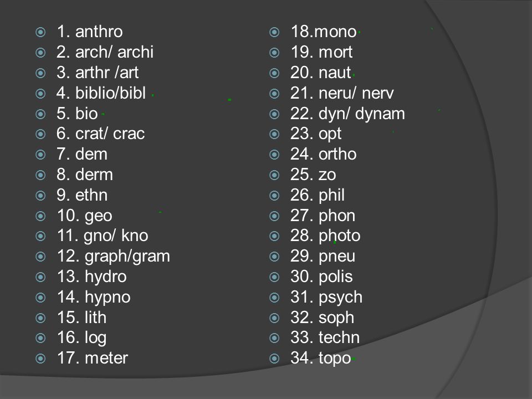This screenshot has height=399, width=532.
Task: Click the 33. techn entry
Action: click(x=325, y=337)
